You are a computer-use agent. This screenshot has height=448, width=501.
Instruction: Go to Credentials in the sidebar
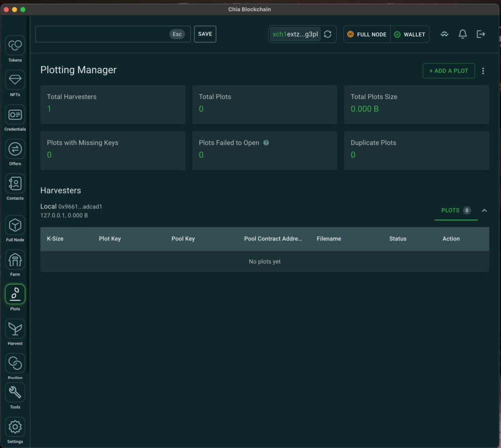click(x=15, y=114)
